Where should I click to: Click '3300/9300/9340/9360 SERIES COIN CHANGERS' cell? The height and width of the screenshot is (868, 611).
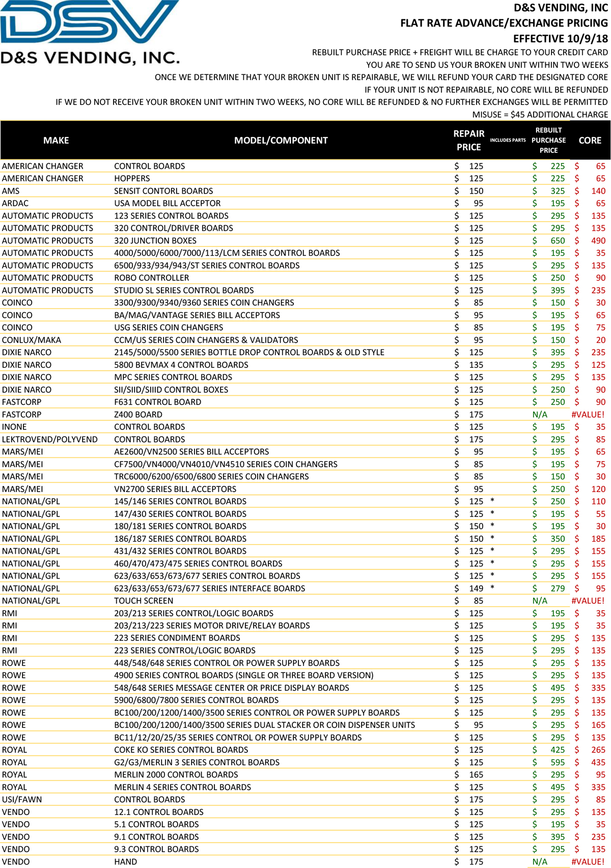click(204, 303)
